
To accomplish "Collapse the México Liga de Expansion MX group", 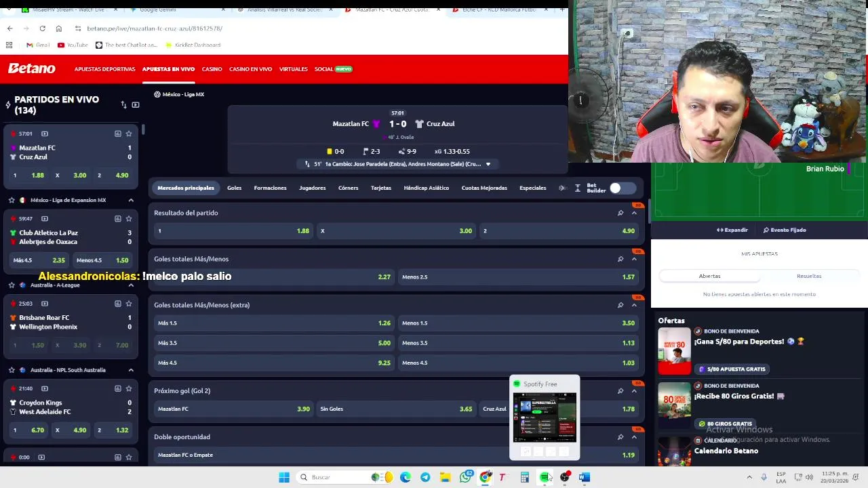I will (x=131, y=200).
